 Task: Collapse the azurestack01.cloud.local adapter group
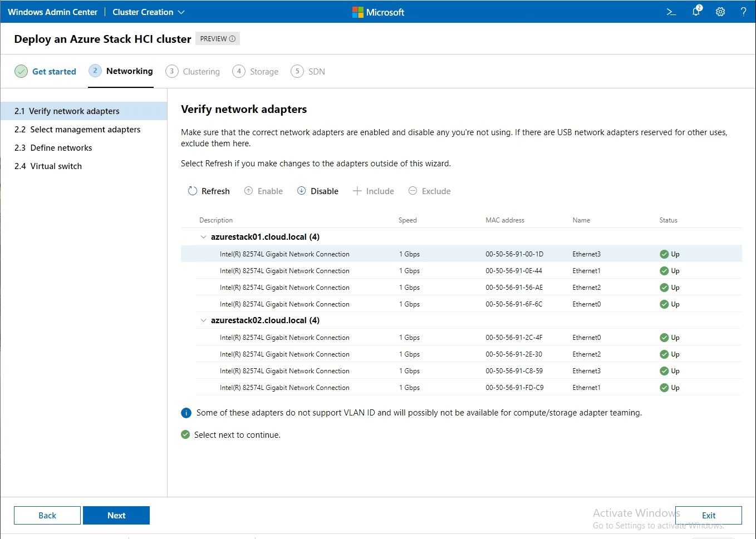coord(203,236)
